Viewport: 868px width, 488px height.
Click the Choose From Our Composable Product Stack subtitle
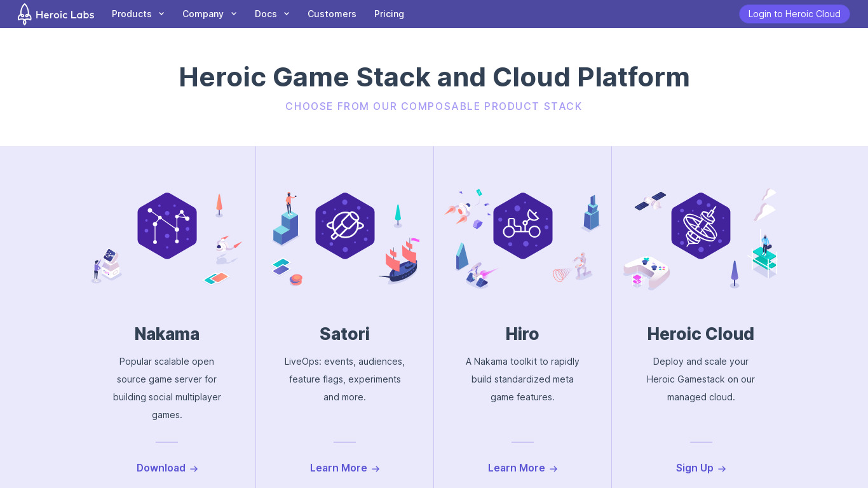coord(434,106)
